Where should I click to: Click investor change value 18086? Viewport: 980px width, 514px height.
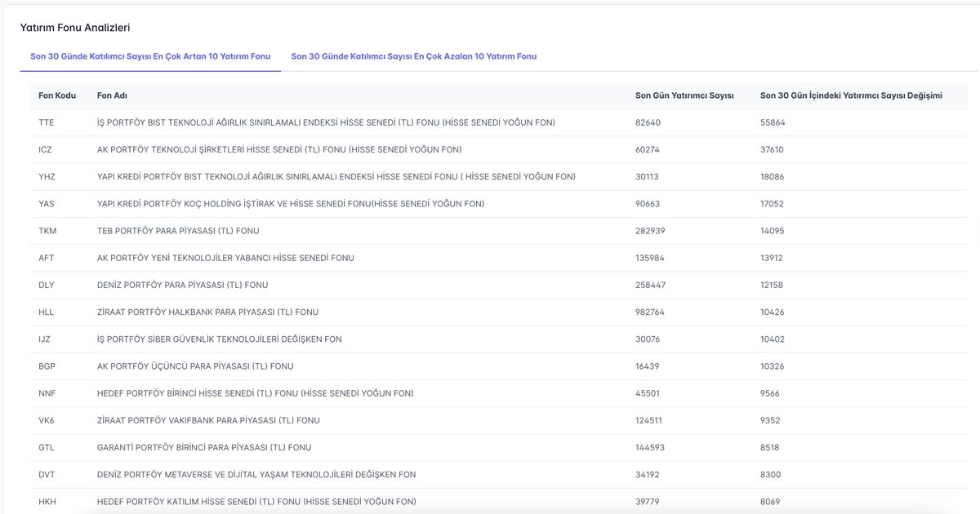pyautogui.click(x=773, y=176)
